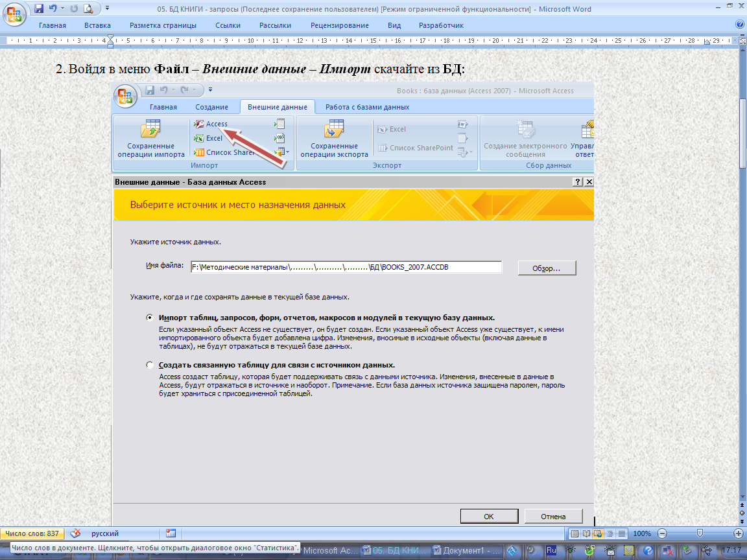Click the Отмена button
747x560 pixels.
[553, 516]
